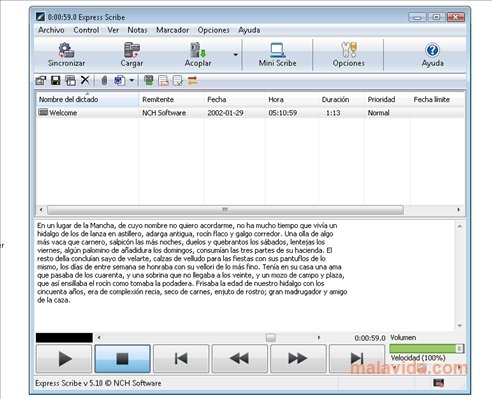The height and width of the screenshot is (399, 492).
Task: Click the 2002-01-29 date cell
Action: pos(225,113)
